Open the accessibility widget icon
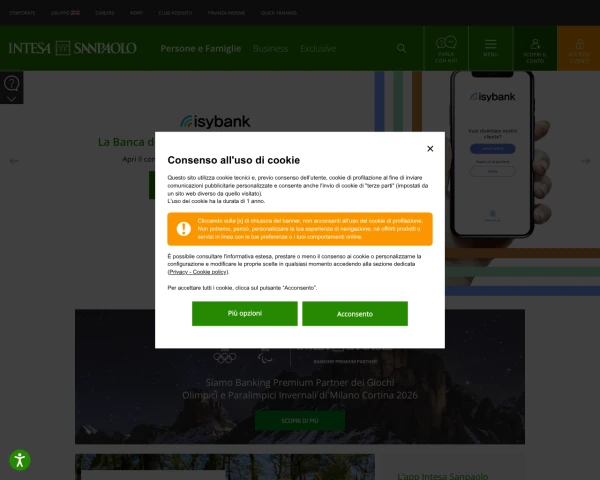 tap(20, 460)
